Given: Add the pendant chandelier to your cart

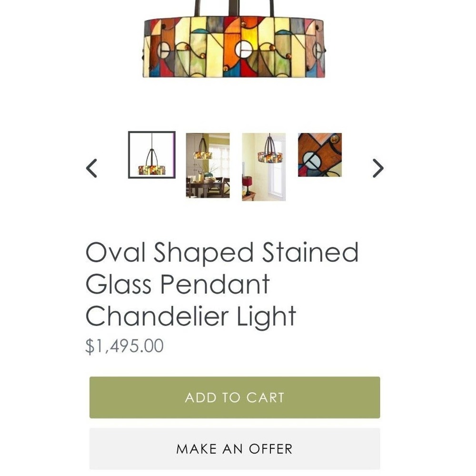Looking at the screenshot, I should click(x=235, y=398).
